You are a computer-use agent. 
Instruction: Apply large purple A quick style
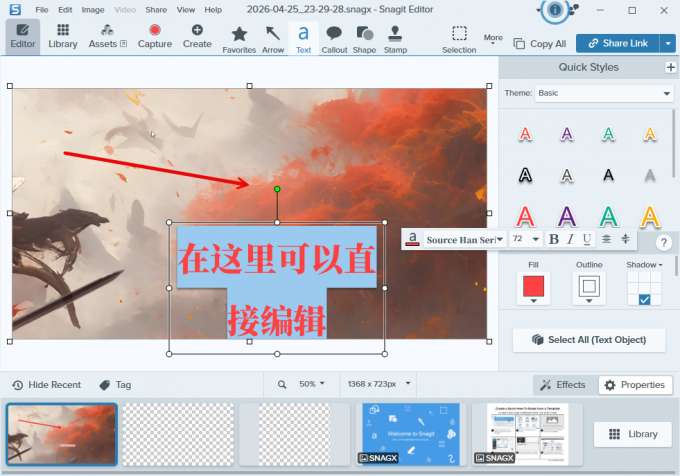[x=567, y=216]
